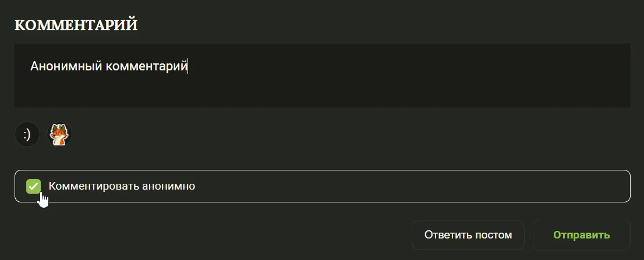Submit the comment with "Отправить"

pyautogui.click(x=581, y=235)
